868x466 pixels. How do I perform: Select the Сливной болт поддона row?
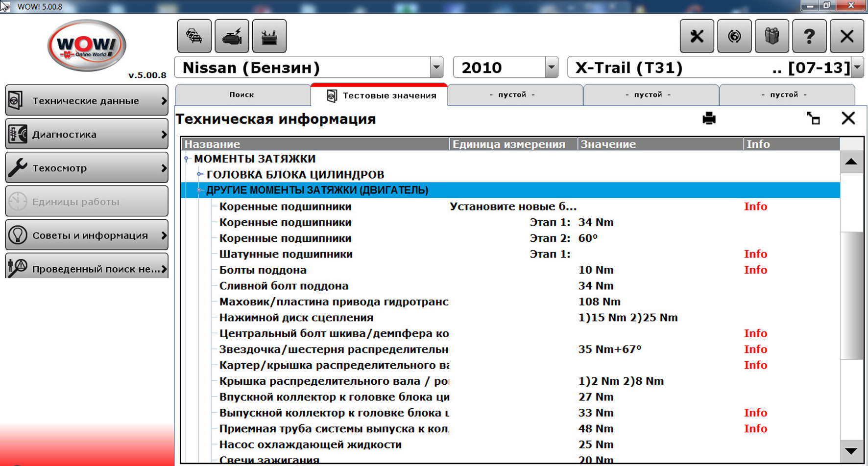284,286
